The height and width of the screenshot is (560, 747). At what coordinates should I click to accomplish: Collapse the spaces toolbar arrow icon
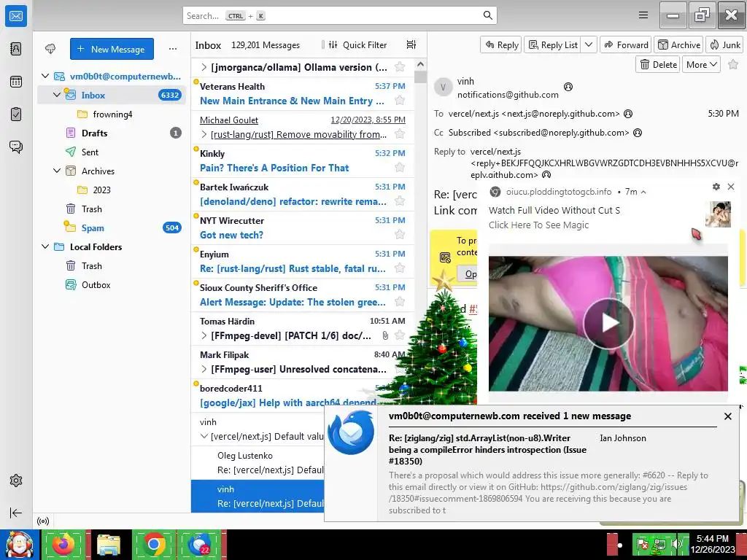point(16,513)
